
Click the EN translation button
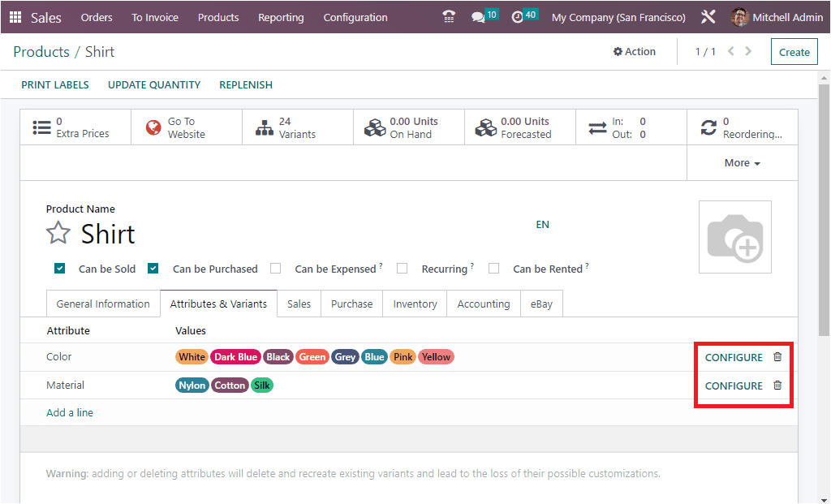pos(542,224)
